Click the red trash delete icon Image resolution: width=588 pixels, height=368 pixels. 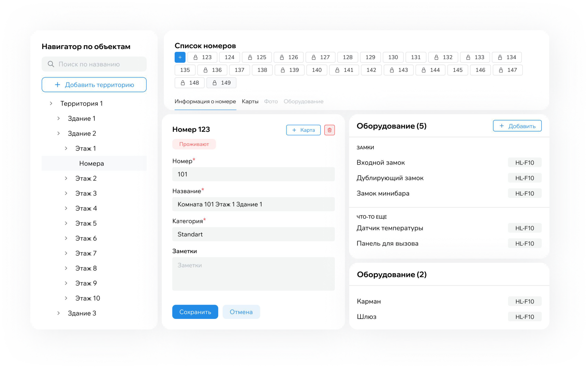click(x=329, y=130)
